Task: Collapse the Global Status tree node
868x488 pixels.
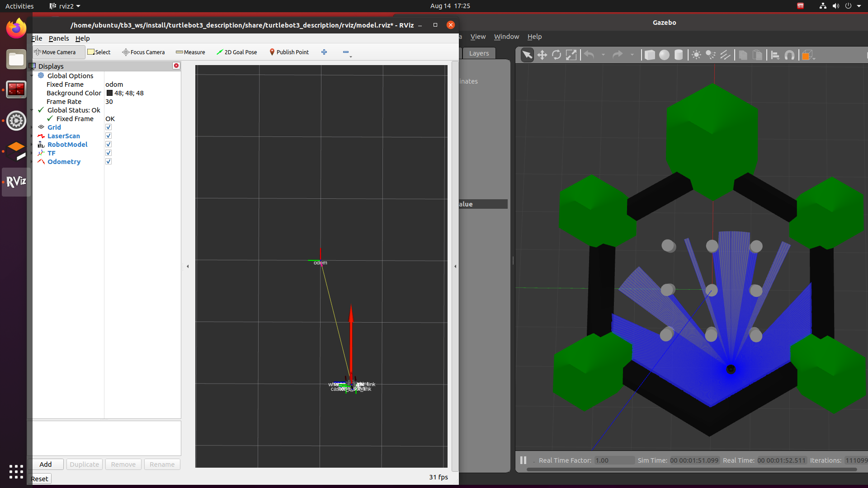Action: tap(32, 110)
